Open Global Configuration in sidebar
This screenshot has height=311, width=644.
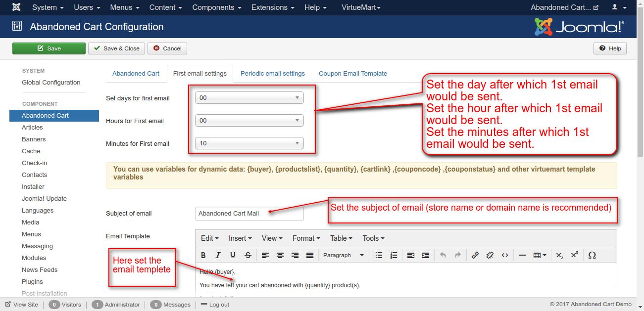click(51, 83)
